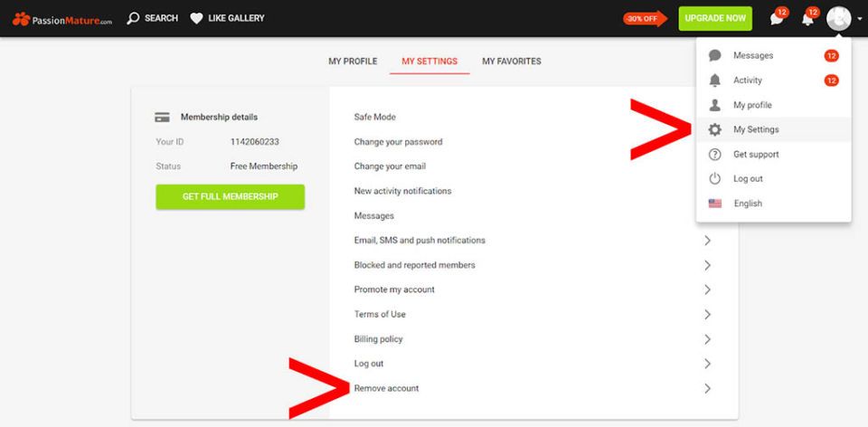Click the gear icon beside My Settings

[x=715, y=129]
